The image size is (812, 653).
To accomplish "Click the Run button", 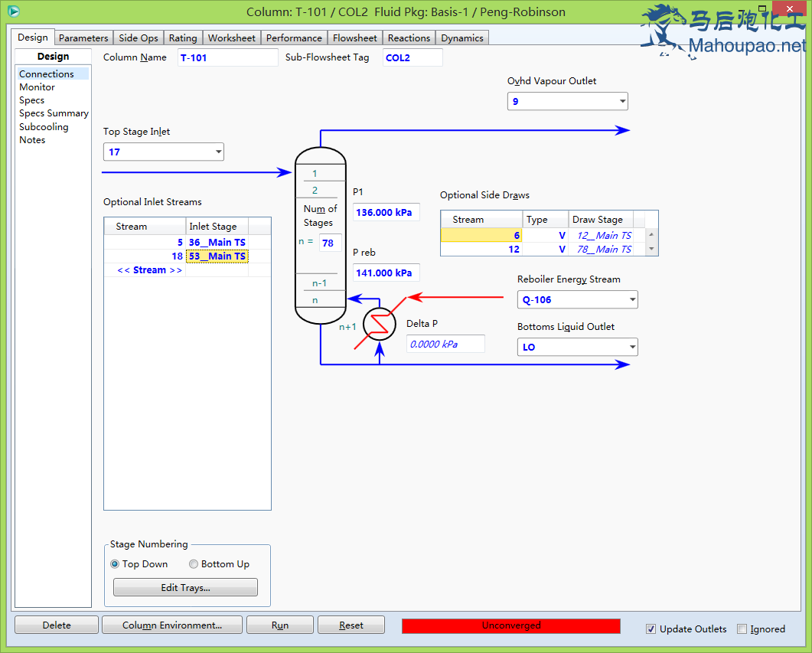I will [x=279, y=625].
